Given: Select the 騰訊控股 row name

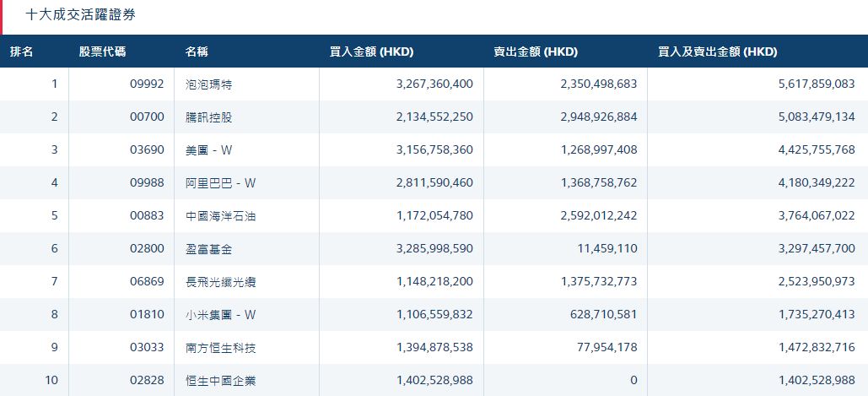Looking at the screenshot, I should (208, 117).
